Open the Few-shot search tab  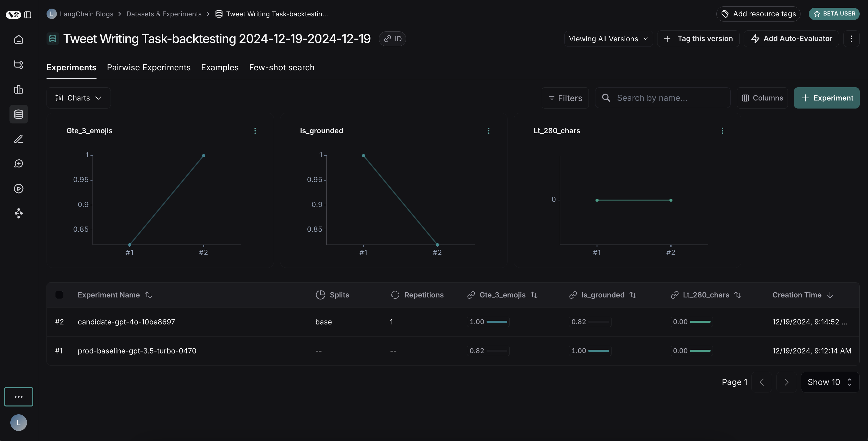pos(282,68)
